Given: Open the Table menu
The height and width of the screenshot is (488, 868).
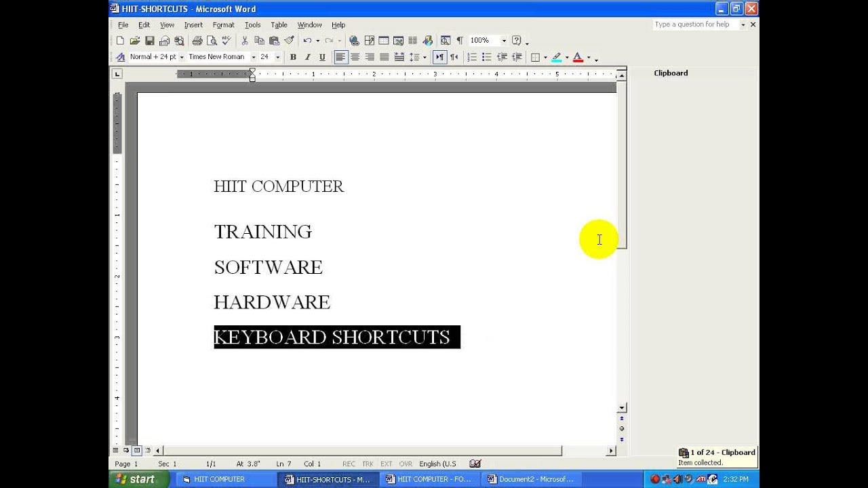Looking at the screenshot, I should click(x=279, y=25).
